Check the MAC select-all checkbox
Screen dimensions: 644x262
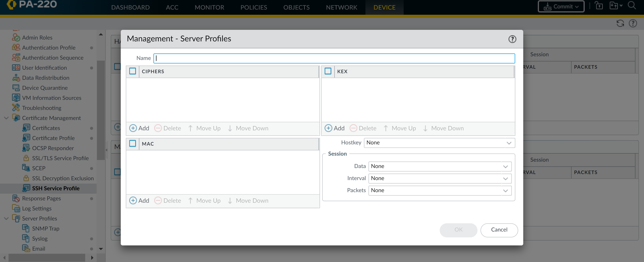(x=132, y=144)
